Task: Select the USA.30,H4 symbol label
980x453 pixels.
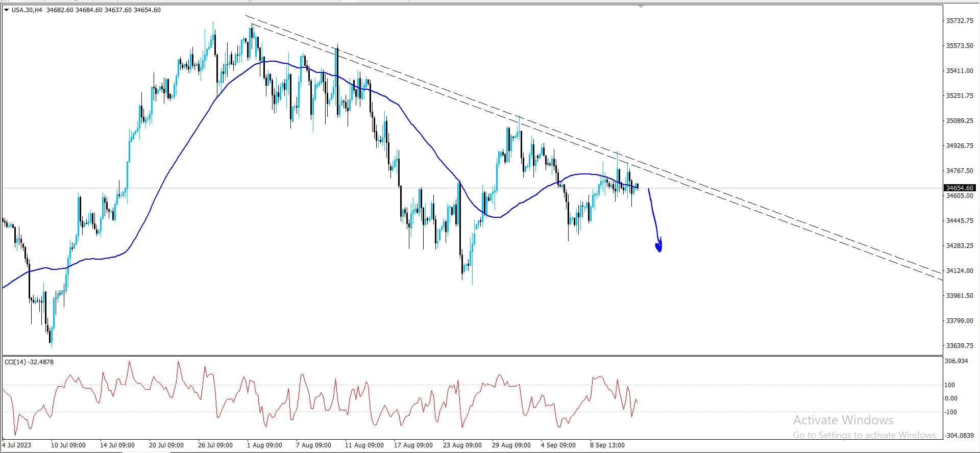Action: tap(27, 10)
